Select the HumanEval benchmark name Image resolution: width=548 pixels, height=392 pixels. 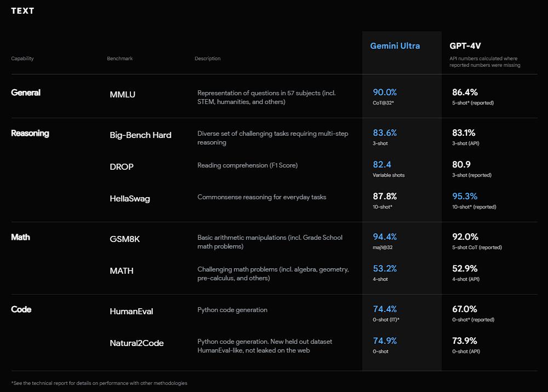pos(132,312)
